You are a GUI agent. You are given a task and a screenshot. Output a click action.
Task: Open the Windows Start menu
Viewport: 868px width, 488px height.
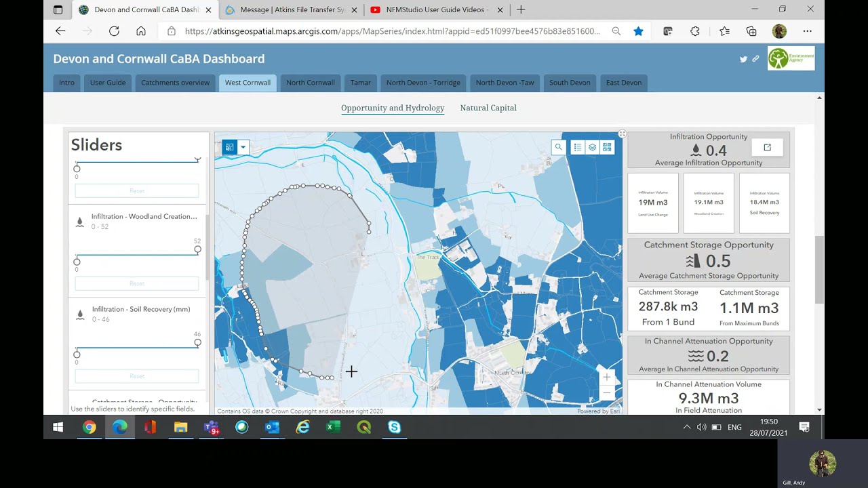pyautogui.click(x=58, y=427)
